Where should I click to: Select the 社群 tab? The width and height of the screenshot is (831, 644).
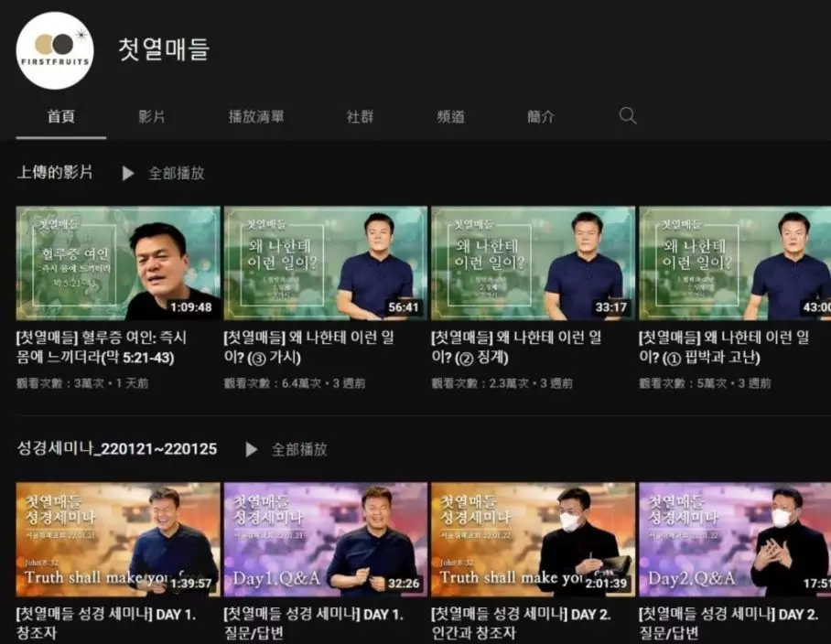(x=360, y=117)
